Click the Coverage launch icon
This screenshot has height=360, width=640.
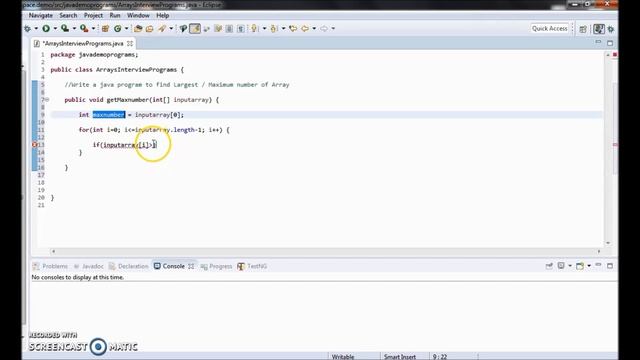64,29
